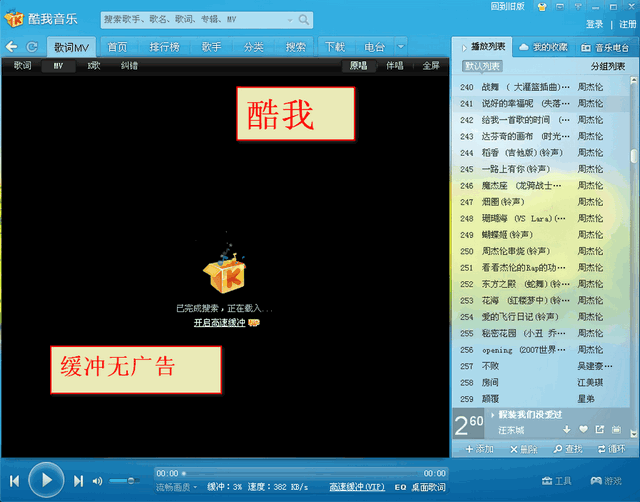This screenshot has height=502, width=640.
Task: Open the skin shirt icon
Action: tap(542, 7)
